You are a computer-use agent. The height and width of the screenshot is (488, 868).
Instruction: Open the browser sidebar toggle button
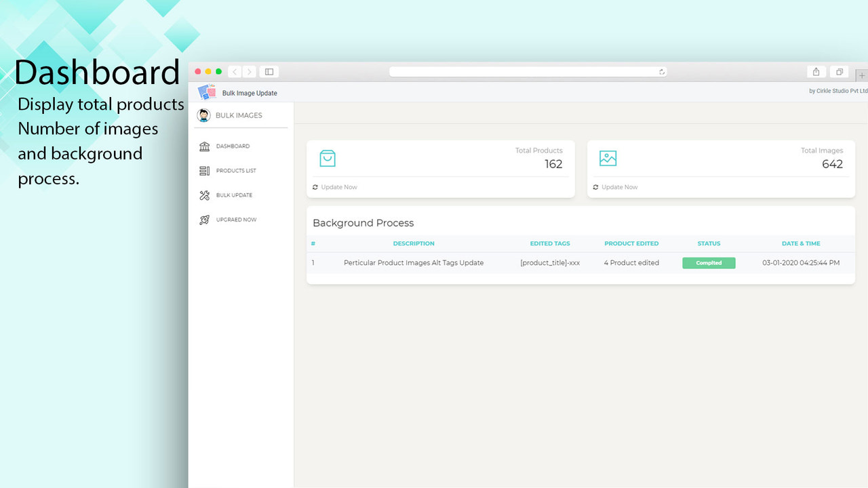(x=269, y=71)
